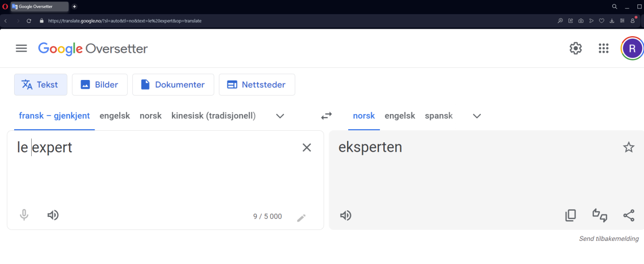Open the hamburger main menu
The width and height of the screenshot is (644, 264).
click(21, 48)
